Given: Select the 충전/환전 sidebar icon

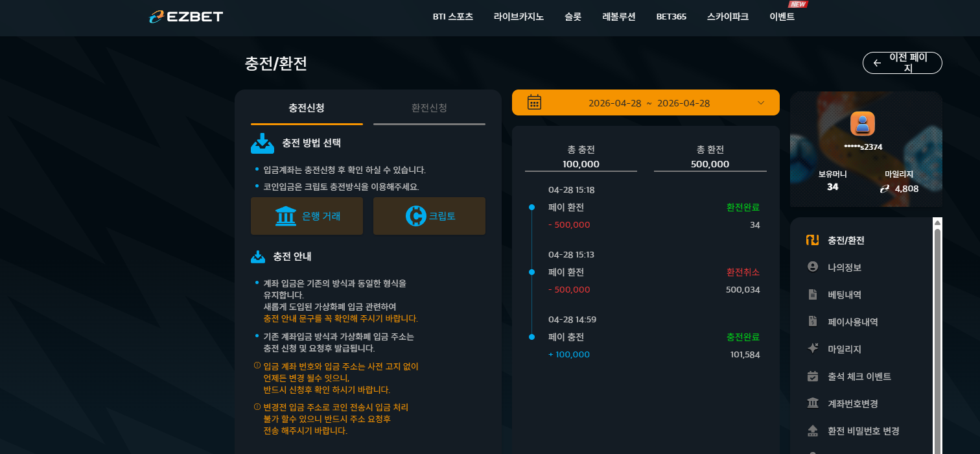Looking at the screenshot, I should pyautogui.click(x=813, y=240).
